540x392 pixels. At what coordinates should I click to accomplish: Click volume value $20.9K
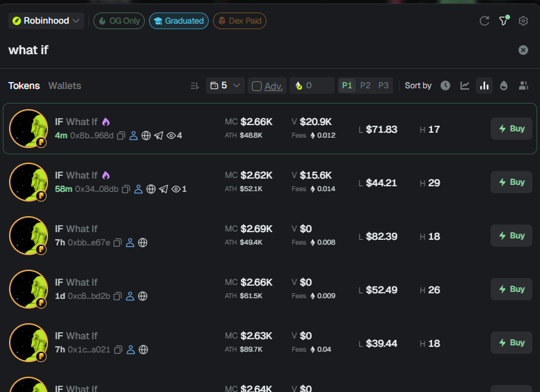[x=316, y=122]
